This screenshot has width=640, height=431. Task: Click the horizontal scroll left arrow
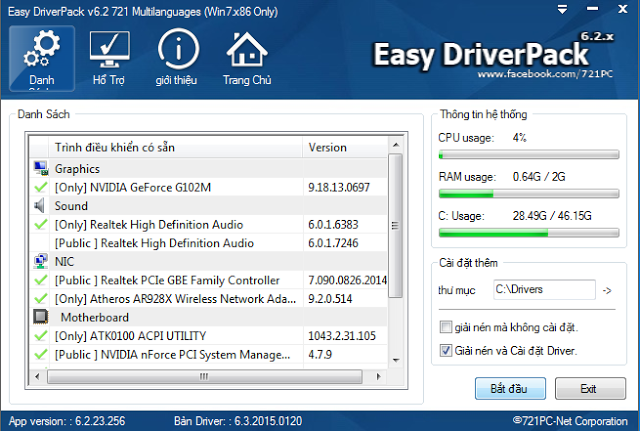point(37,376)
